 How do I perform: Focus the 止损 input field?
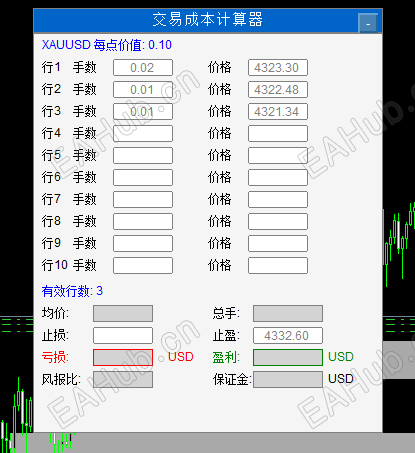pyautogui.click(x=123, y=335)
